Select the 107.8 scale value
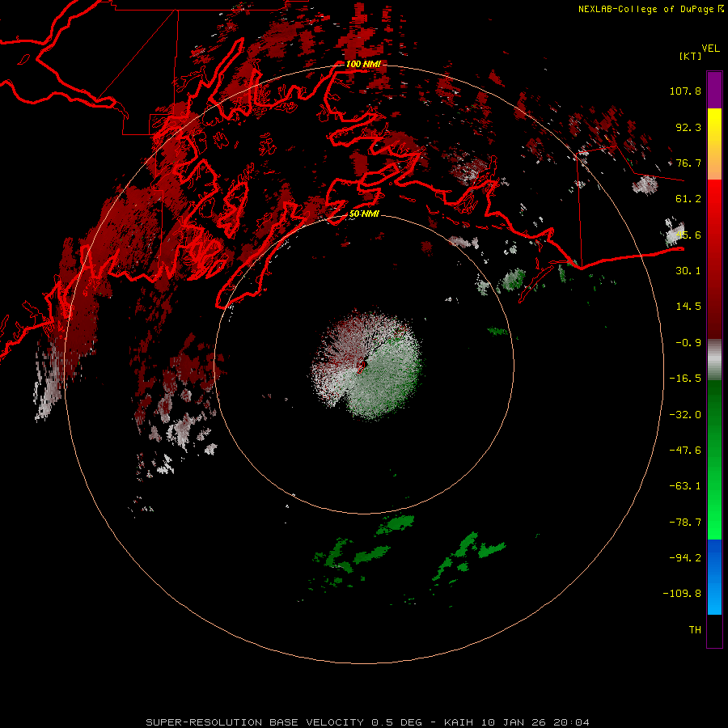 (685, 91)
